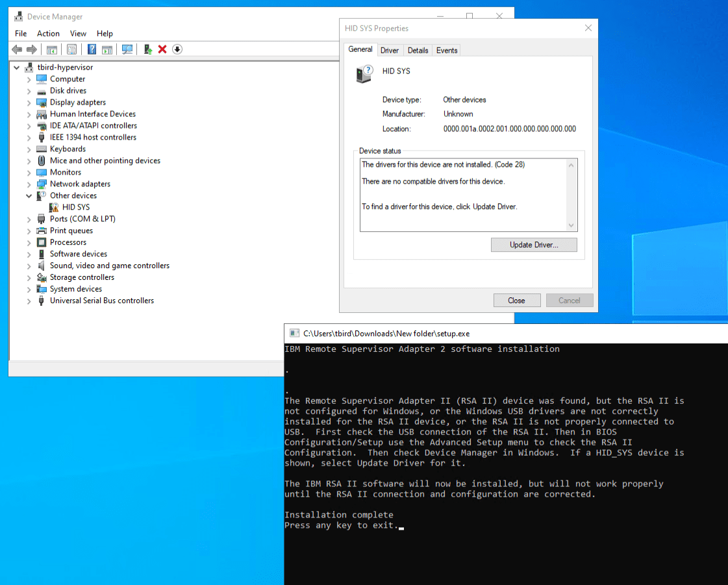Screen dimensions: 728x585
Task: Select the Disk drives category icon
Action: (x=42, y=91)
